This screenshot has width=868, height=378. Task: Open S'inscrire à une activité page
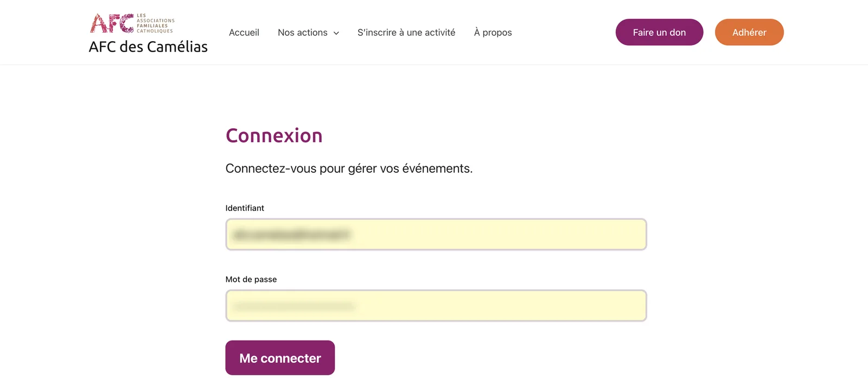(406, 33)
